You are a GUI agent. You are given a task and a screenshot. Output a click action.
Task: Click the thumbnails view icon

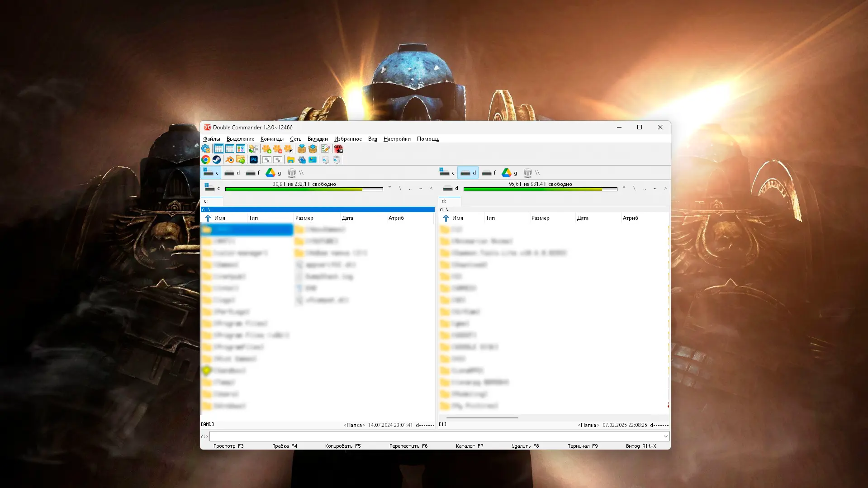[241, 149]
